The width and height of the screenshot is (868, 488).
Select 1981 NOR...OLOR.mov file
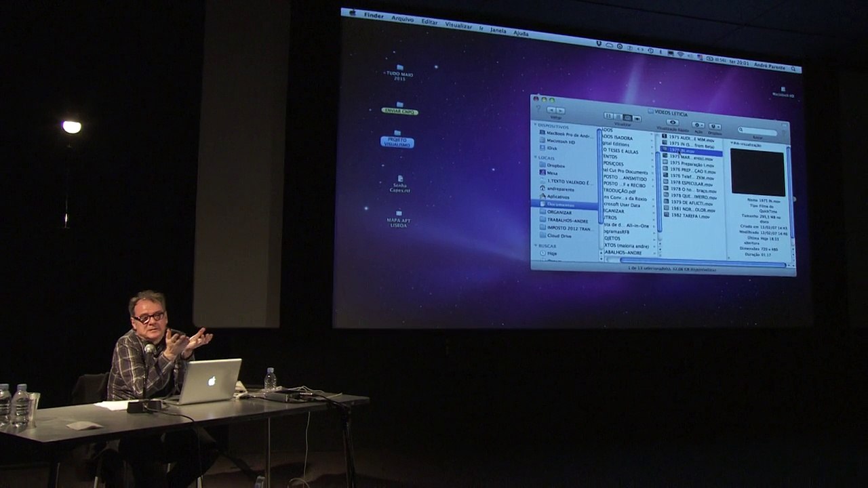point(688,209)
